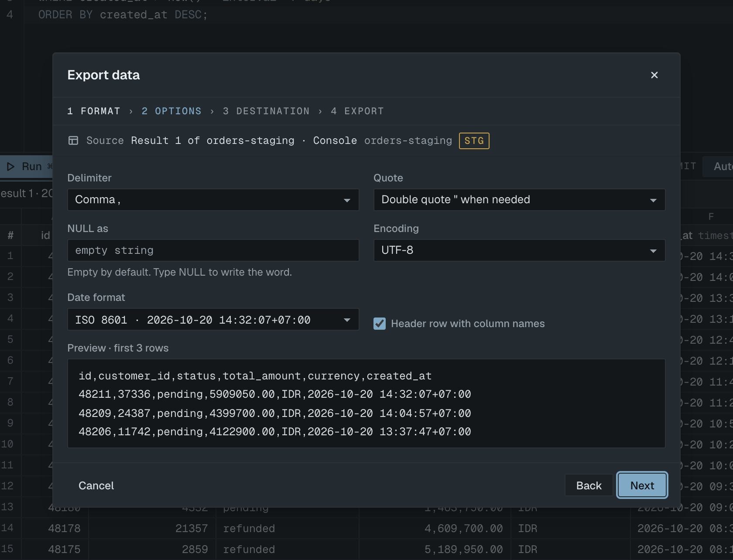Click the # column header in results
The height and width of the screenshot is (560, 733).
[10, 236]
